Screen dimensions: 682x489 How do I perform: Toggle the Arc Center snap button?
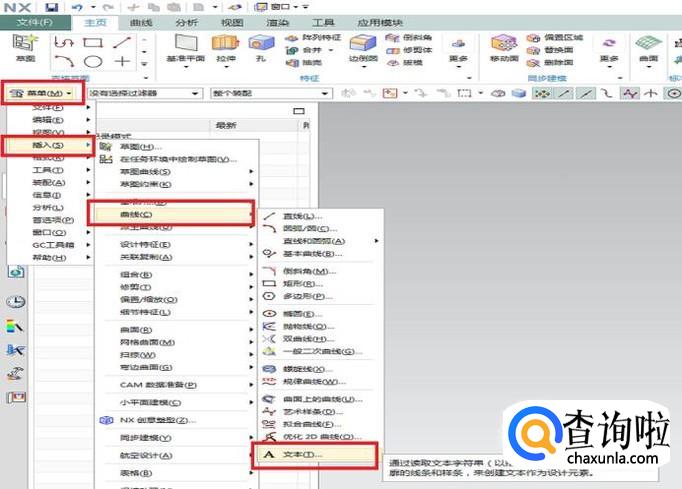coord(673,93)
